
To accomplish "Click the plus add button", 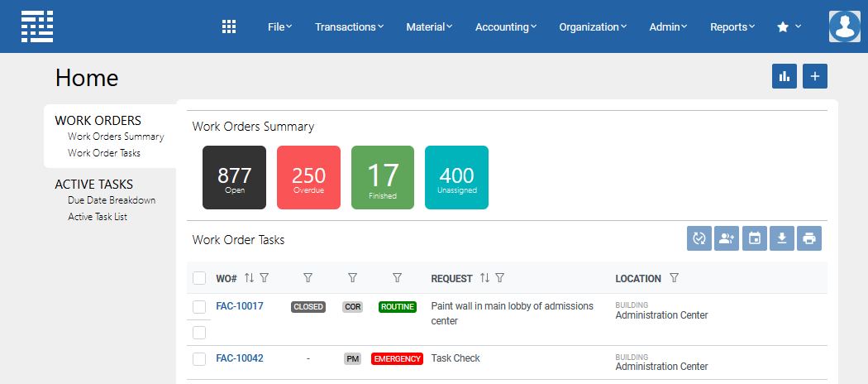I will point(815,76).
